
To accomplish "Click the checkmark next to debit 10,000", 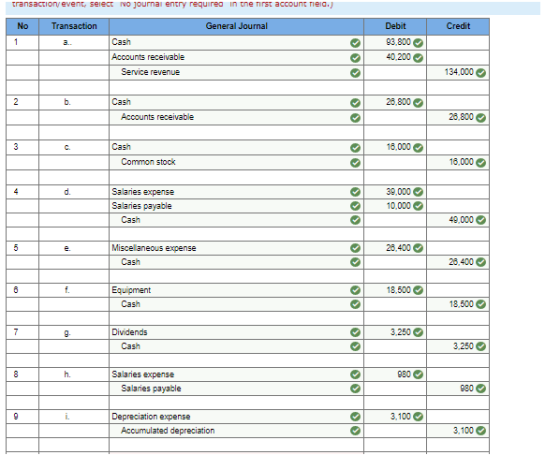I will coord(418,206).
